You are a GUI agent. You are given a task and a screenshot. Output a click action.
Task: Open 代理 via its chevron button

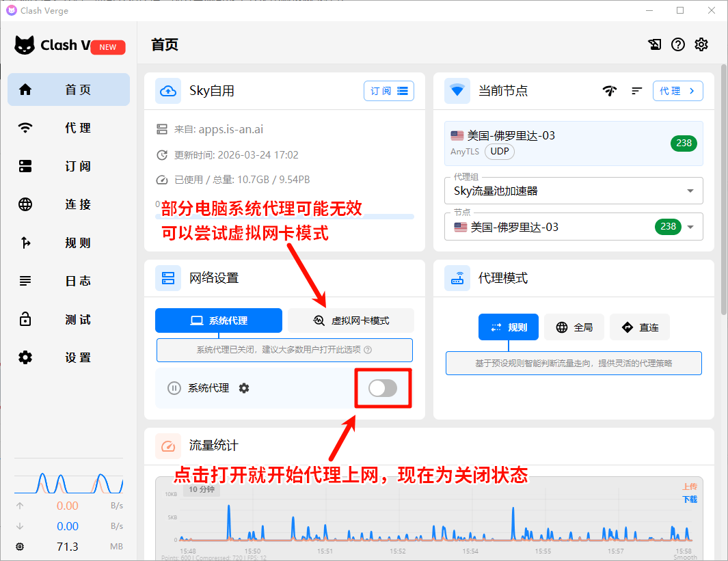click(677, 90)
